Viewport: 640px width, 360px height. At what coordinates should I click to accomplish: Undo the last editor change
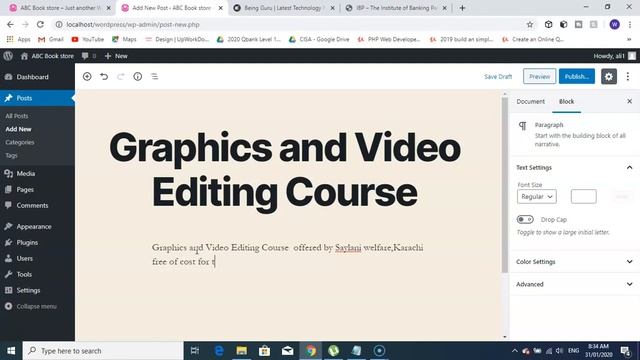click(x=104, y=76)
